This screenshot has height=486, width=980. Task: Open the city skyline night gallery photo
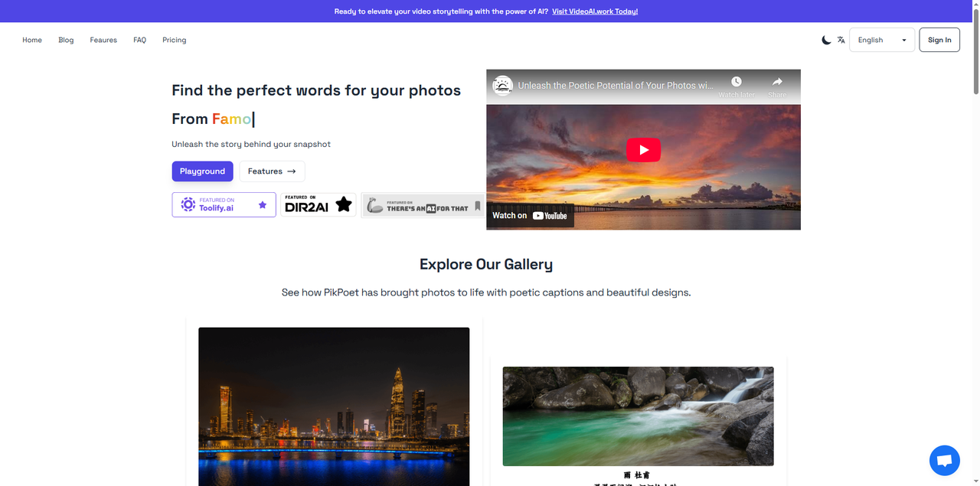(x=334, y=406)
